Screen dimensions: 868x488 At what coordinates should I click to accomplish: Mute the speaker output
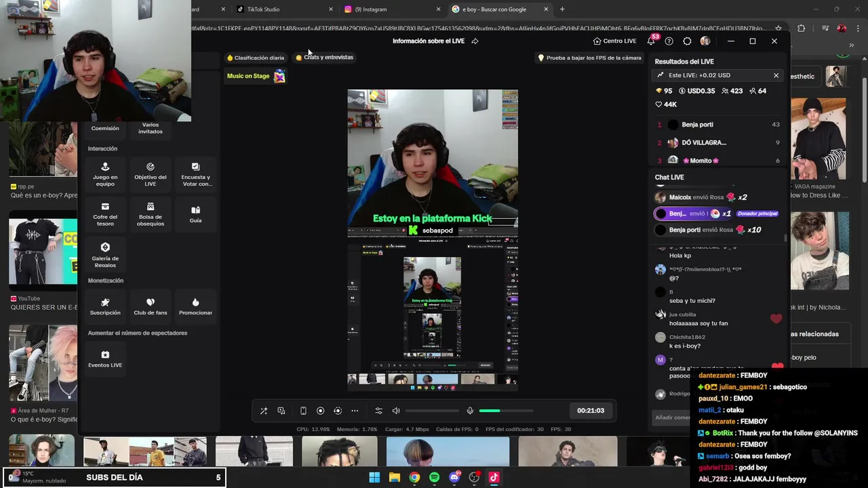point(396,411)
